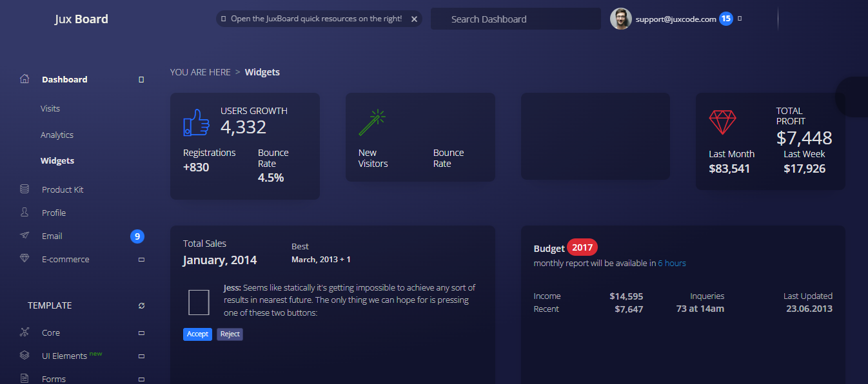This screenshot has height=384, width=868.
Task: Click the Core sidebar icon
Action: click(x=25, y=332)
